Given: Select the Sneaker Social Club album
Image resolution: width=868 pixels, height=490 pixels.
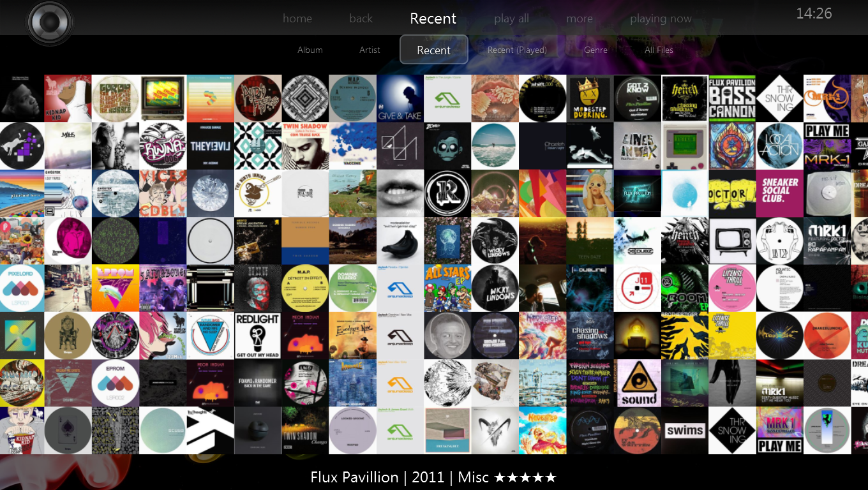Looking at the screenshot, I should click(779, 193).
